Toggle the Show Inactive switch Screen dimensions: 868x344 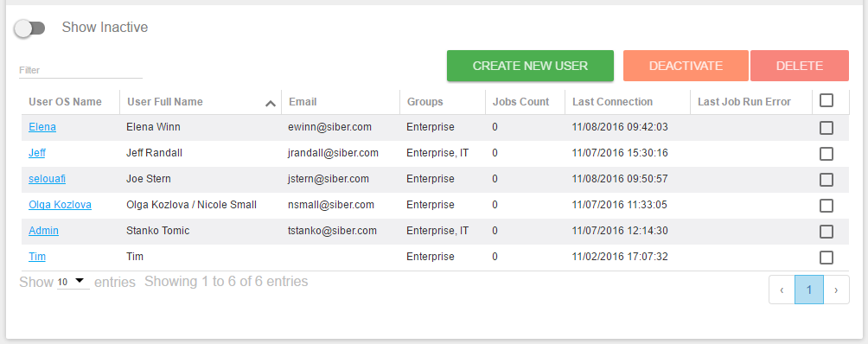click(x=30, y=29)
